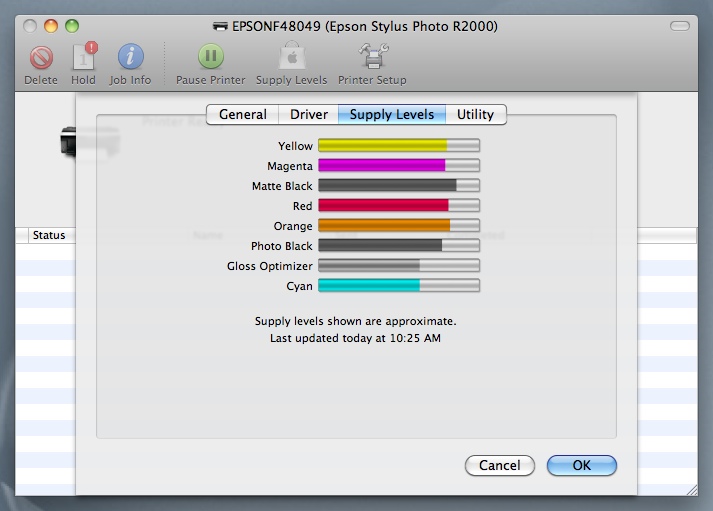
Task: Click the Cancel button
Action: point(500,465)
